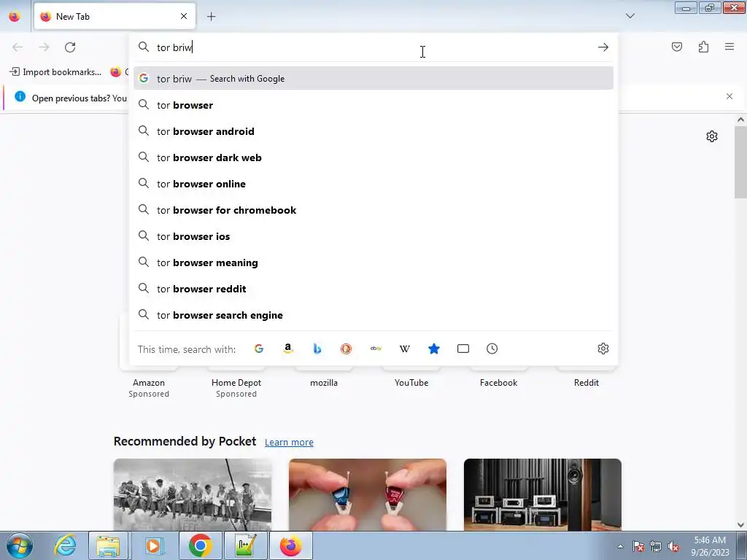This screenshot has height=560, width=747.
Task: Click Learn more next to Pocket heading
Action: pyautogui.click(x=289, y=443)
